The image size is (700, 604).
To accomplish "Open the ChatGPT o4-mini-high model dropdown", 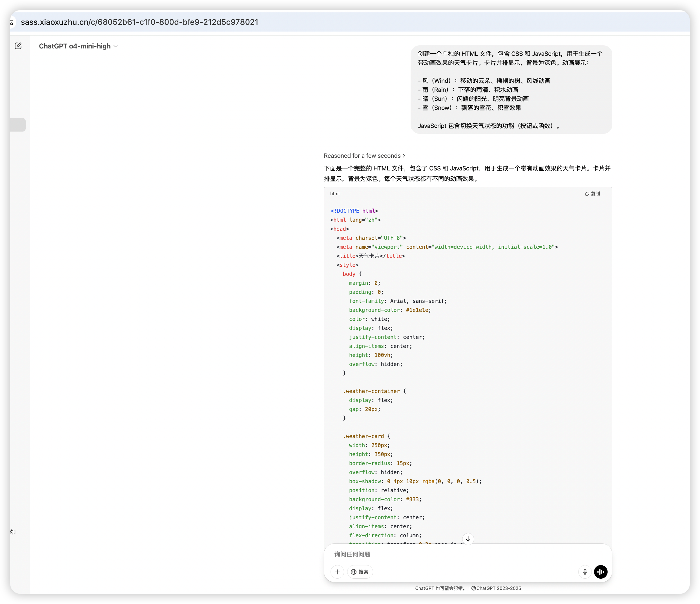I will pos(78,46).
